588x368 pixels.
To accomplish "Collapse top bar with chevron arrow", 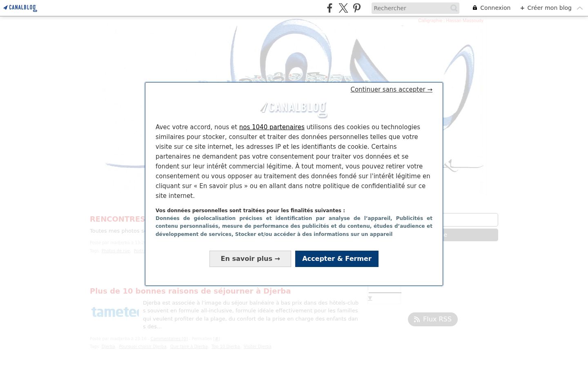I will 580,8.
